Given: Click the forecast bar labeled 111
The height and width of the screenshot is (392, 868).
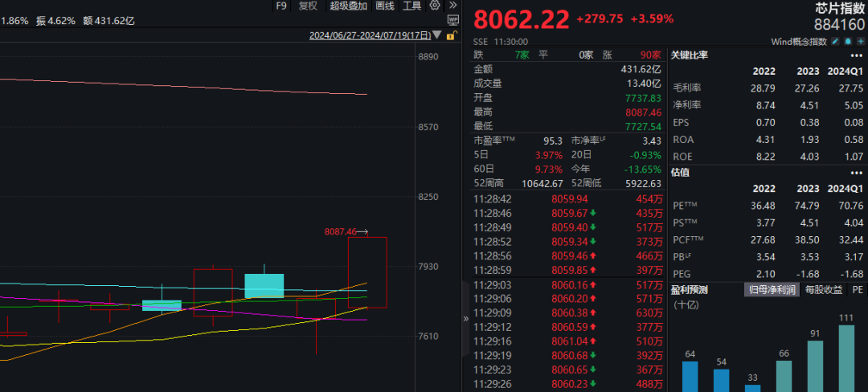Looking at the screenshot, I should (x=846, y=358).
